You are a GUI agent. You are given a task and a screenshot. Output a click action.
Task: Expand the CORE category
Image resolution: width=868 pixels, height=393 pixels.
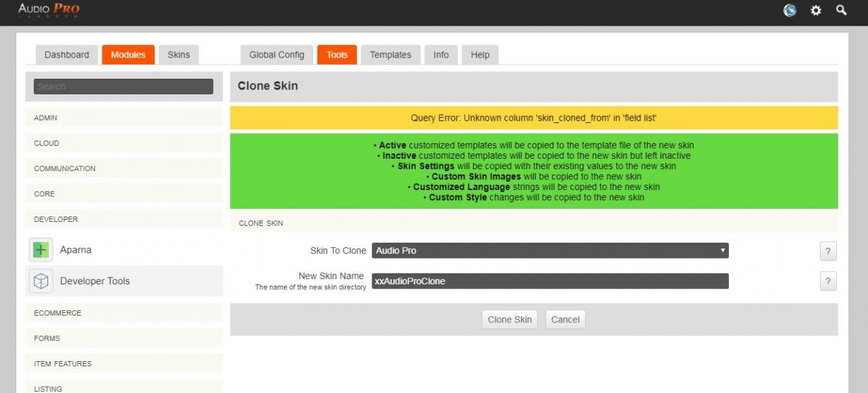point(124,194)
